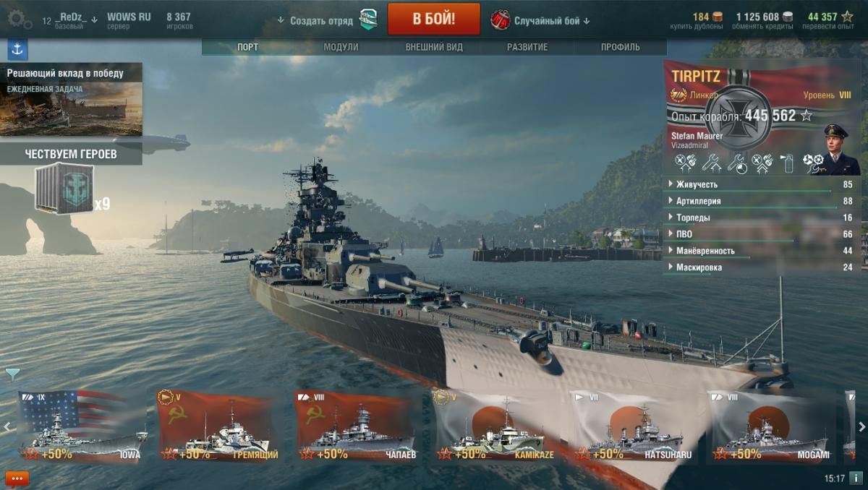This screenshot has height=490, width=868.
Task: Expand the Артиллерия stat row
Action: (x=761, y=201)
